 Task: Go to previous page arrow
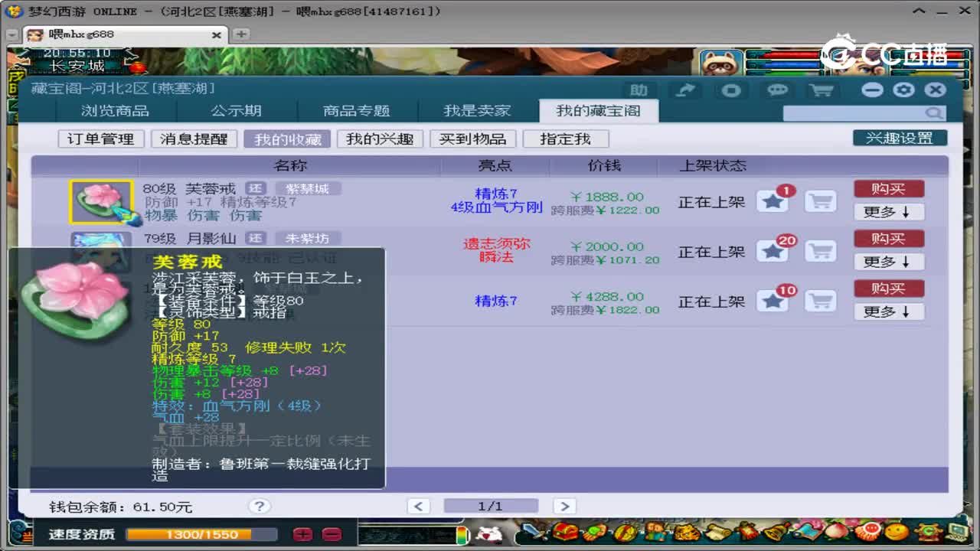418,506
